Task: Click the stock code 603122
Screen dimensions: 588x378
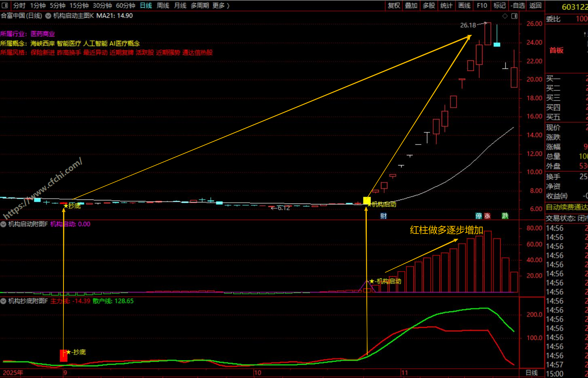Action: (x=575, y=7)
